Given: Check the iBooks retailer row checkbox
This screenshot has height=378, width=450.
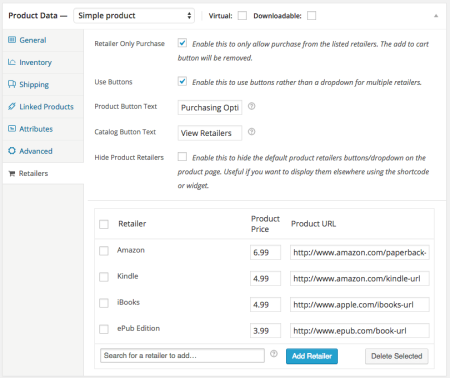Looking at the screenshot, I should (x=104, y=303).
